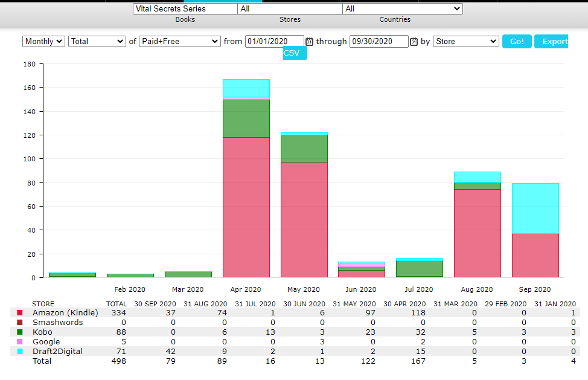Screen dimensions: 588x380
Task: Click the Google pink legend swatch
Action: click(20, 341)
